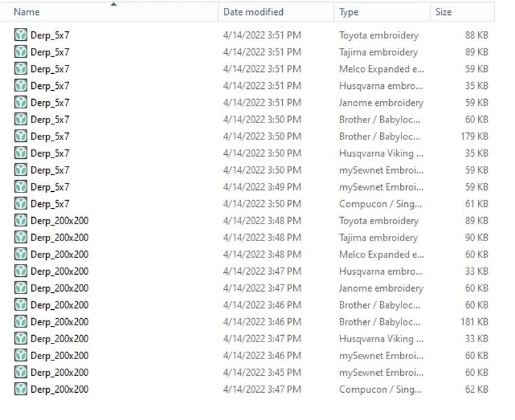The width and height of the screenshot is (515, 420).
Task: Select the Derp_200x200 Toyota embroidery file icon
Action: (x=21, y=220)
